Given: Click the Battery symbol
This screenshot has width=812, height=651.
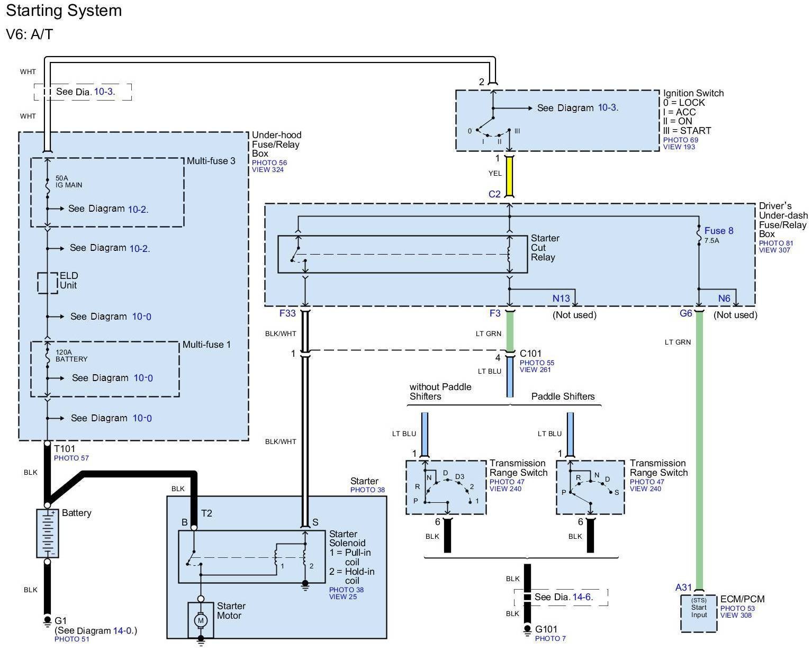Looking at the screenshot, I should pos(47,533).
